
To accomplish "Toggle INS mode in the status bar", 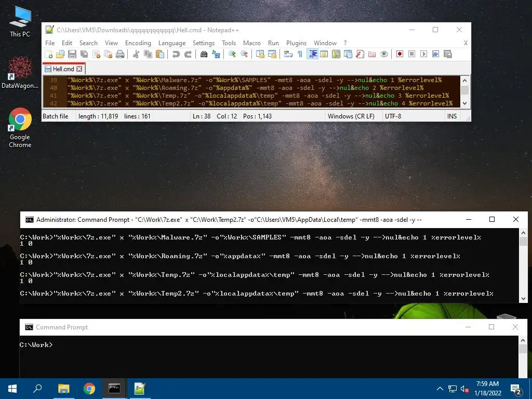I will click(x=452, y=116).
